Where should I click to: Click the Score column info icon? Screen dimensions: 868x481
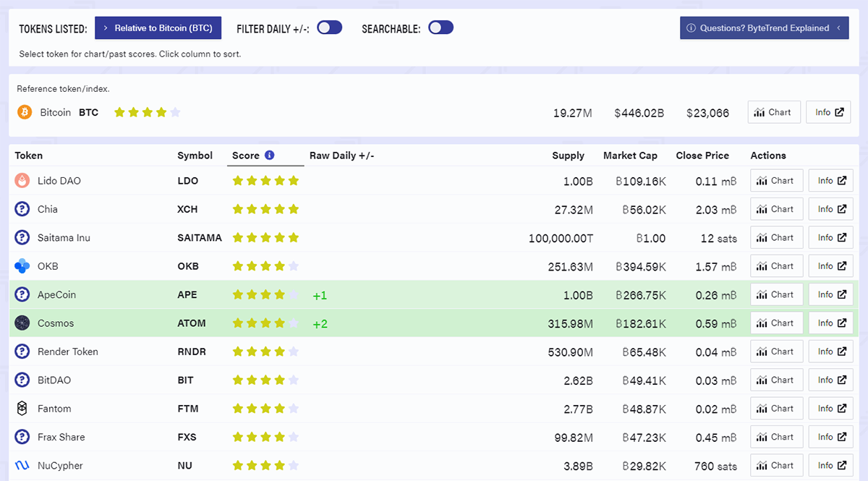tap(269, 156)
